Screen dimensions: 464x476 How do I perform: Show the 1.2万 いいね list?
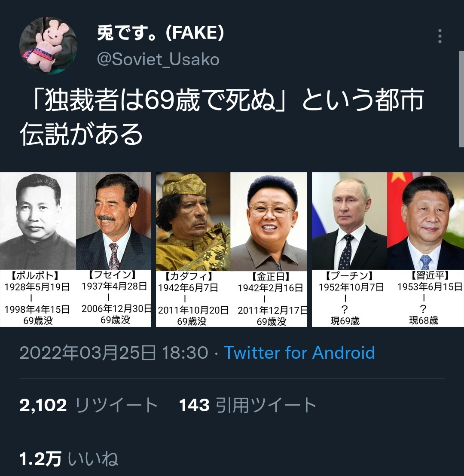coord(69,459)
